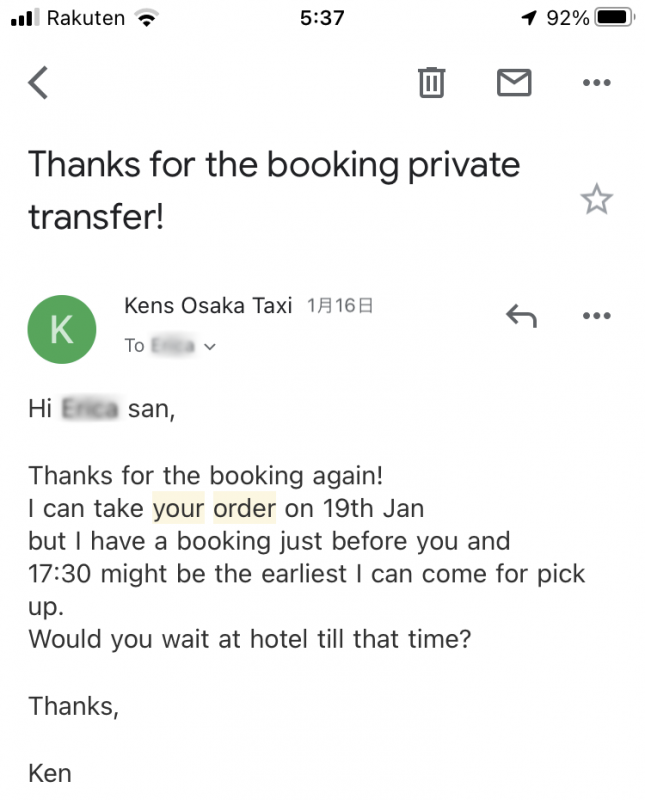Delete this email with the trash icon
Viewport: 645px width, 800px height.
click(432, 82)
